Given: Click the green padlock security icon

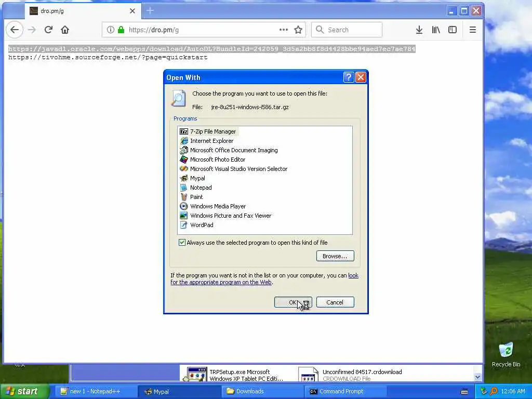Looking at the screenshot, I should (x=121, y=30).
